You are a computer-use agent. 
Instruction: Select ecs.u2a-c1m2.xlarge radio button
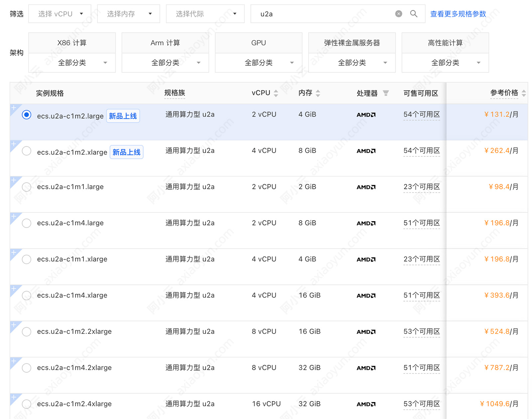(x=27, y=151)
